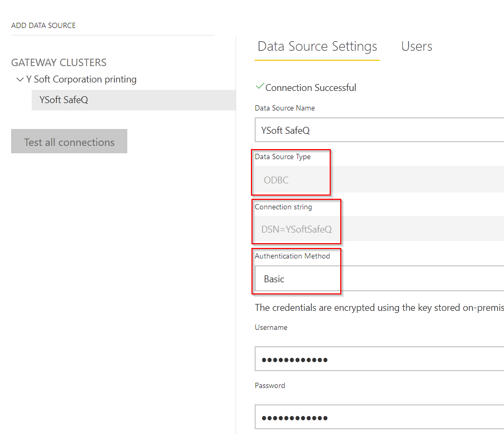
Task: Collapse the Y Soft Corporation printing chevron
Action: [20, 79]
